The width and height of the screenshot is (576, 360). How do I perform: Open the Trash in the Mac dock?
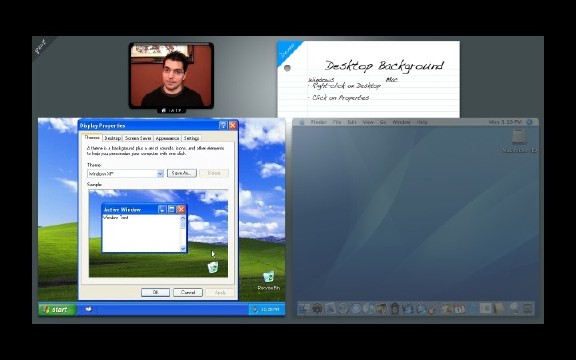(528, 309)
